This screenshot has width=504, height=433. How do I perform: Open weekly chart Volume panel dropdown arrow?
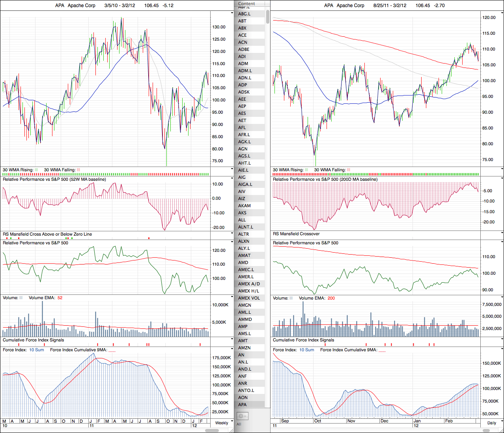[x=232, y=297]
